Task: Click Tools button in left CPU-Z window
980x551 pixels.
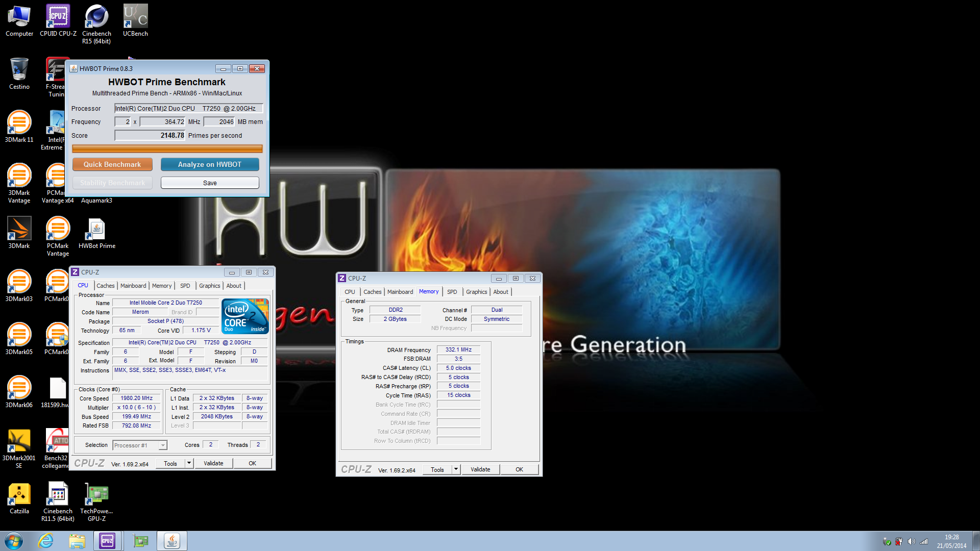Action: pos(170,463)
